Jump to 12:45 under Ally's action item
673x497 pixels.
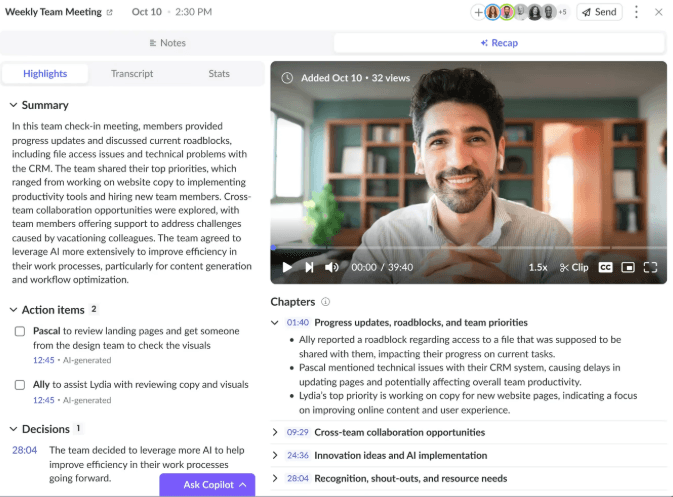[x=44, y=400]
